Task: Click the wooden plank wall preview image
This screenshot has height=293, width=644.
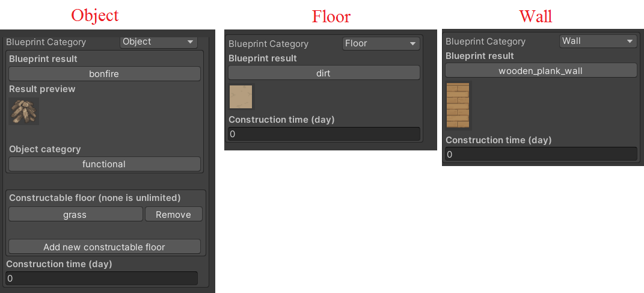Action: pos(458,106)
